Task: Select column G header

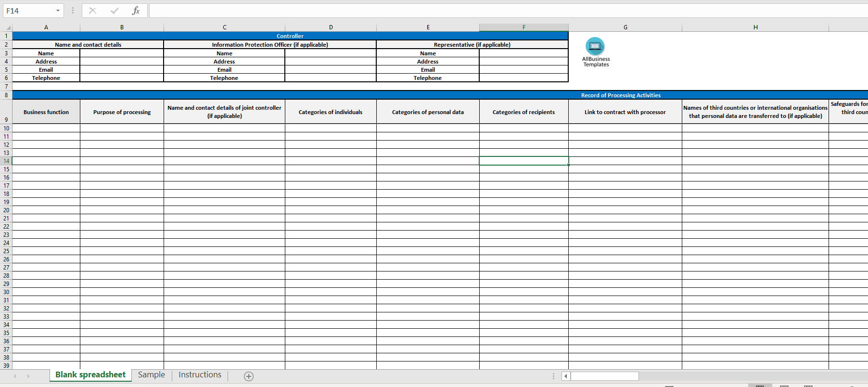Action: (625, 27)
